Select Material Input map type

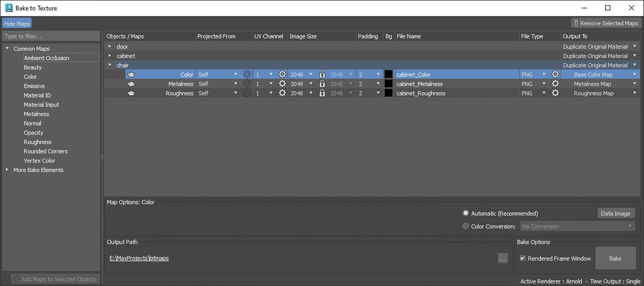tap(41, 105)
